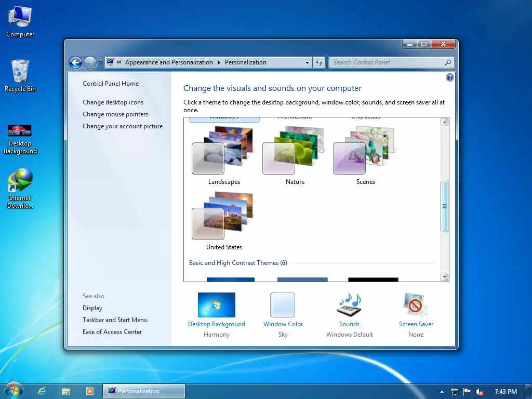Select the Desktop Background shortcut on desktop
Image resolution: width=532 pixels, height=399 pixels.
pyautogui.click(x=20, y=139)
